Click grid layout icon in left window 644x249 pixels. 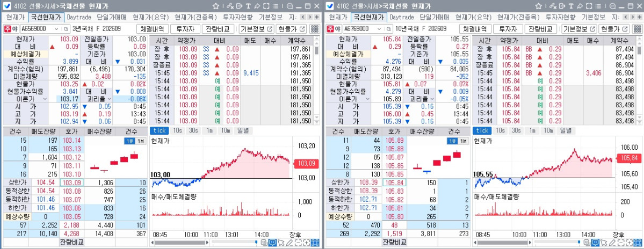pos(315,29)
